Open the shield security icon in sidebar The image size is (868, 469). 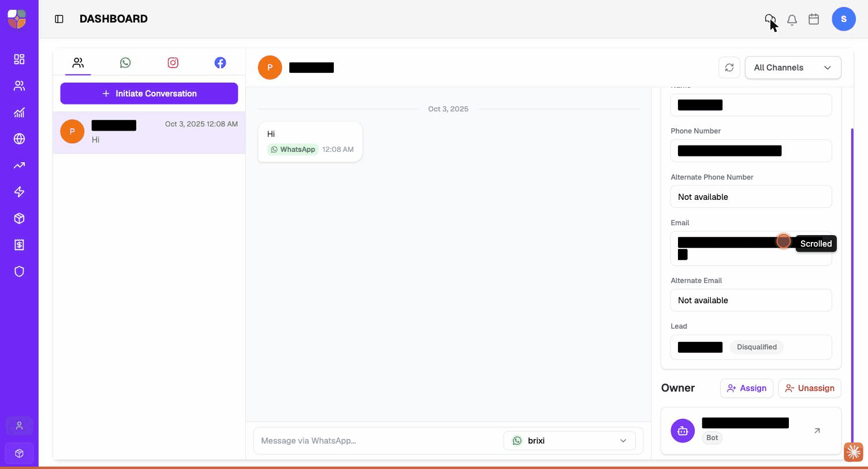[x=19, y=271]
